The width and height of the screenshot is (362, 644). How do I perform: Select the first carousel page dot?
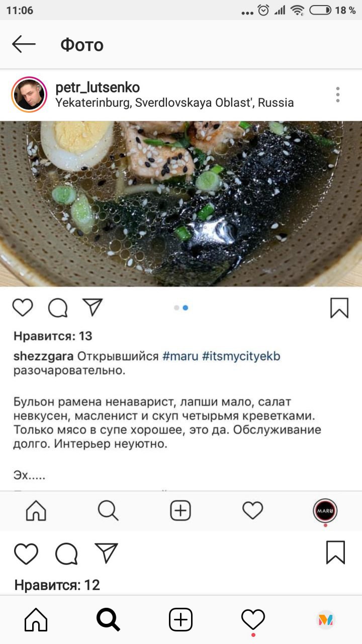pyautogui.click(x=176, y=307)
